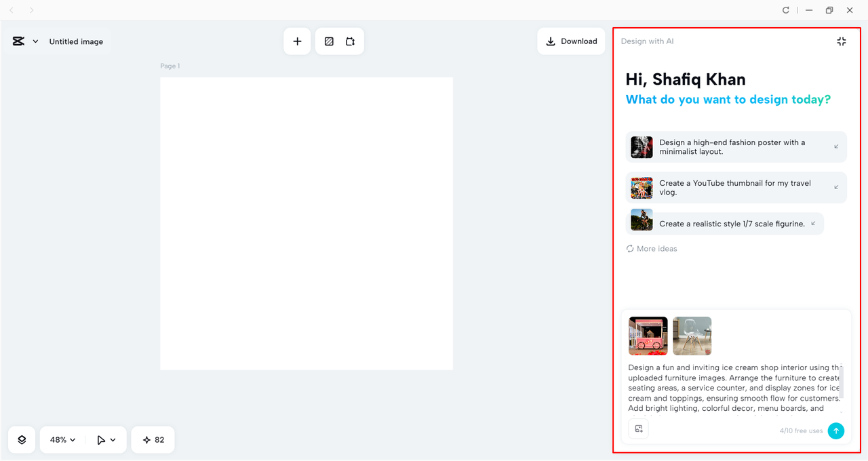Click the forward navigation arrow
The width and height of the screenshot is (868, 461).
pyautogui.click(x=31, y=10)
